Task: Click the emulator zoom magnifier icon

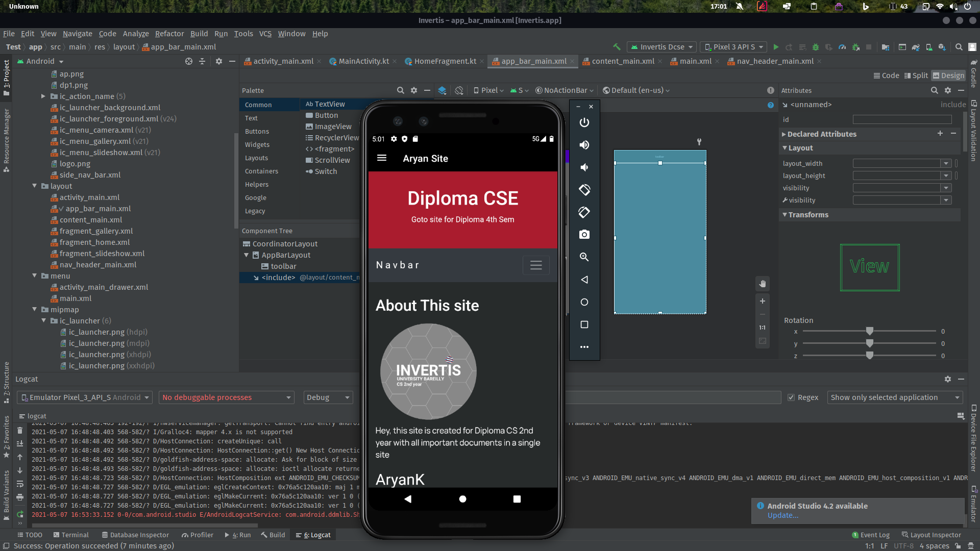Action: click(x=584, y=257)
